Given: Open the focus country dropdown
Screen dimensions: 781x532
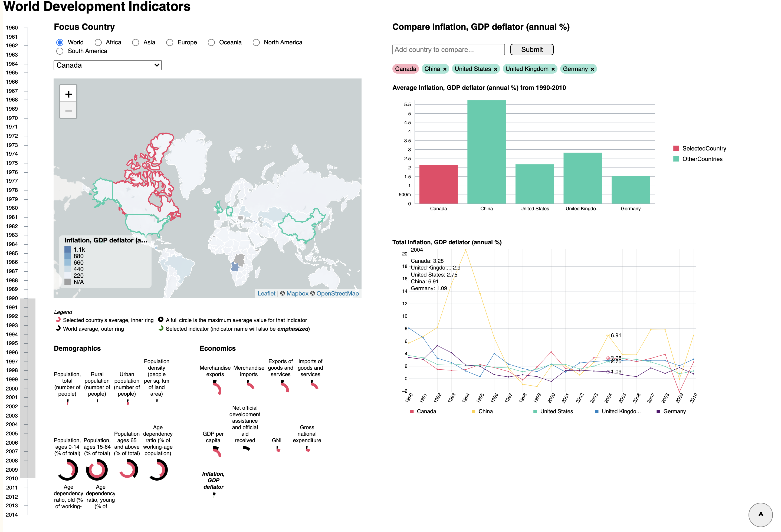Looking at the screenshot, I should click(x=107, y=65).
